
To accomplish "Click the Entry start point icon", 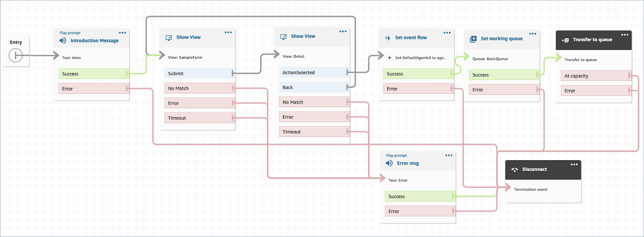I will (x=15, y=55).
